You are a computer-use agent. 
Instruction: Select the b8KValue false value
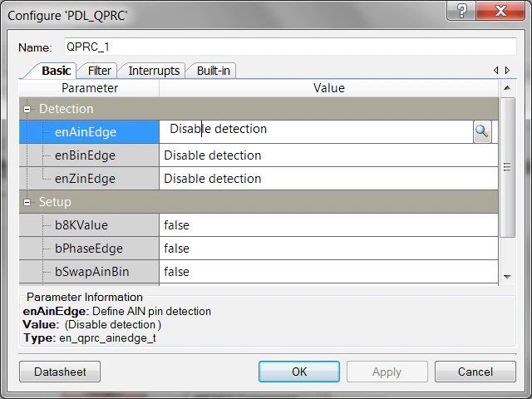click(x=328, y=225)
